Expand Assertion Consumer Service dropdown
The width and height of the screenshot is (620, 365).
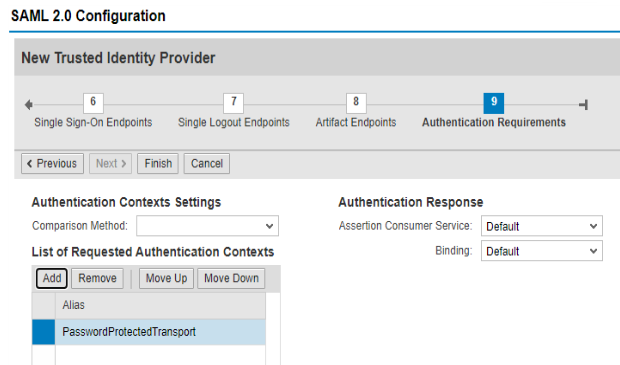(542, 226)
